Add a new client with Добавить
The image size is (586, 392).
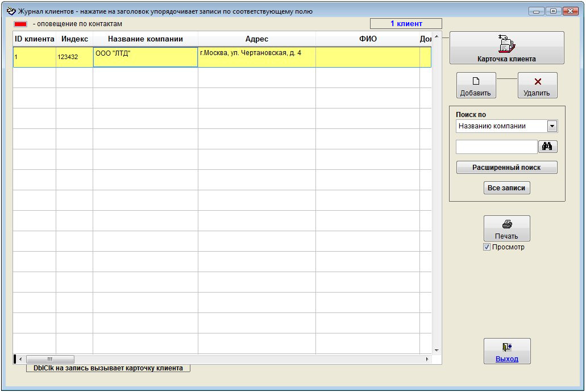coord(476,85)
